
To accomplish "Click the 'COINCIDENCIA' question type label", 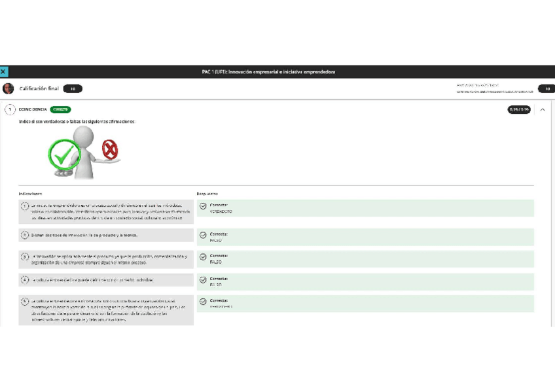I will 33,109.
